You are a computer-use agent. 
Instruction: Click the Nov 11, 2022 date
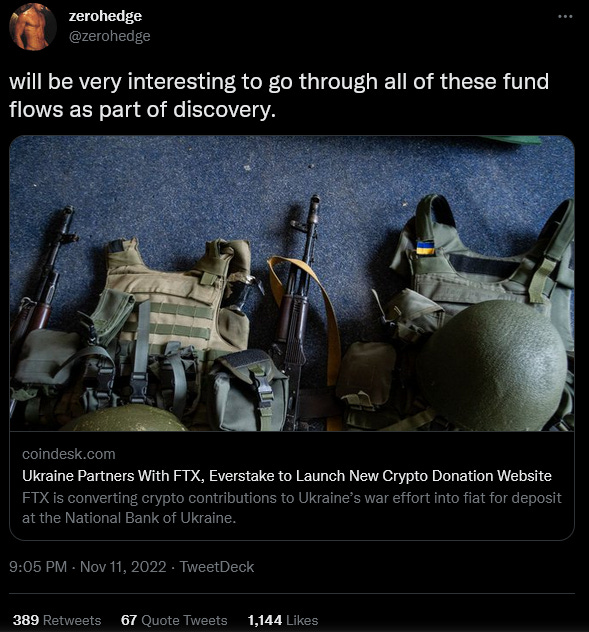[x=123, y=567]
